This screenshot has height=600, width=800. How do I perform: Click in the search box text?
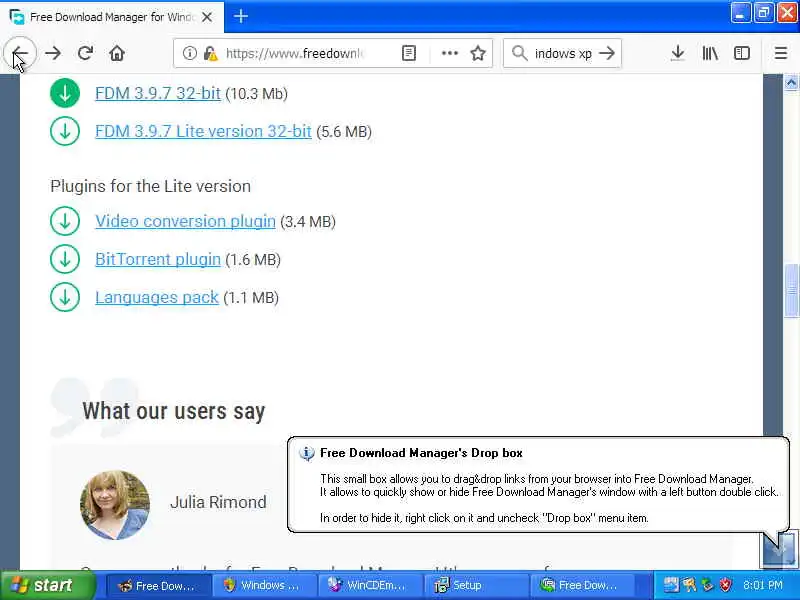[563, 53]
